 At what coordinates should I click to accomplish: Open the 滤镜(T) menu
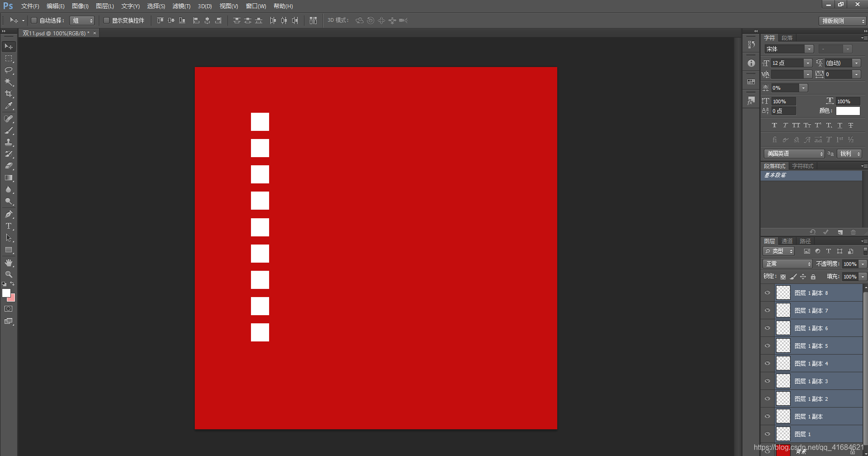point(181,6)
